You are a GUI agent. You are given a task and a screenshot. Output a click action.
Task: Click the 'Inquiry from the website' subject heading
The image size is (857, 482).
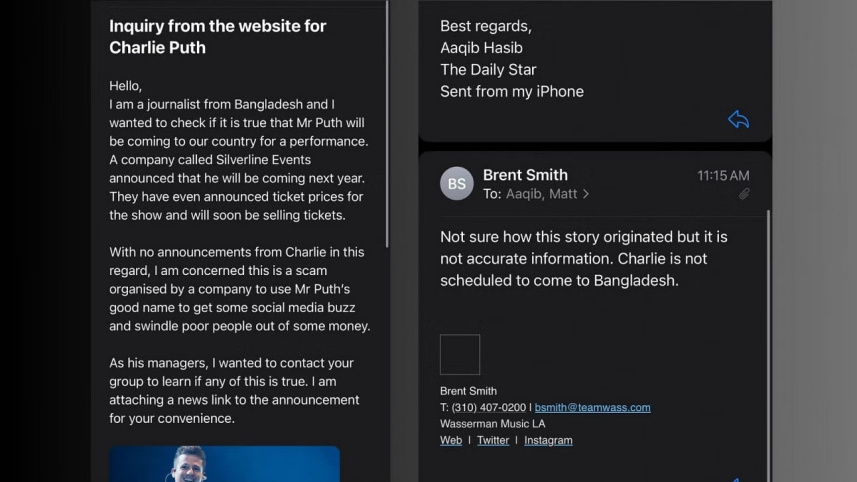pos(218,36)
